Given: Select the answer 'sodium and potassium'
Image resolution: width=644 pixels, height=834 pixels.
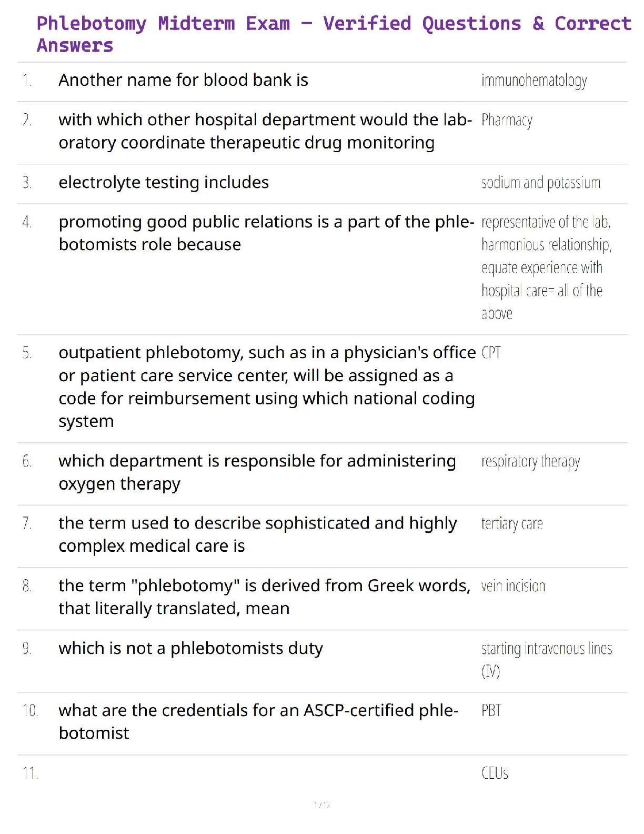Looking at the screenshot, I should click(540, 183).
